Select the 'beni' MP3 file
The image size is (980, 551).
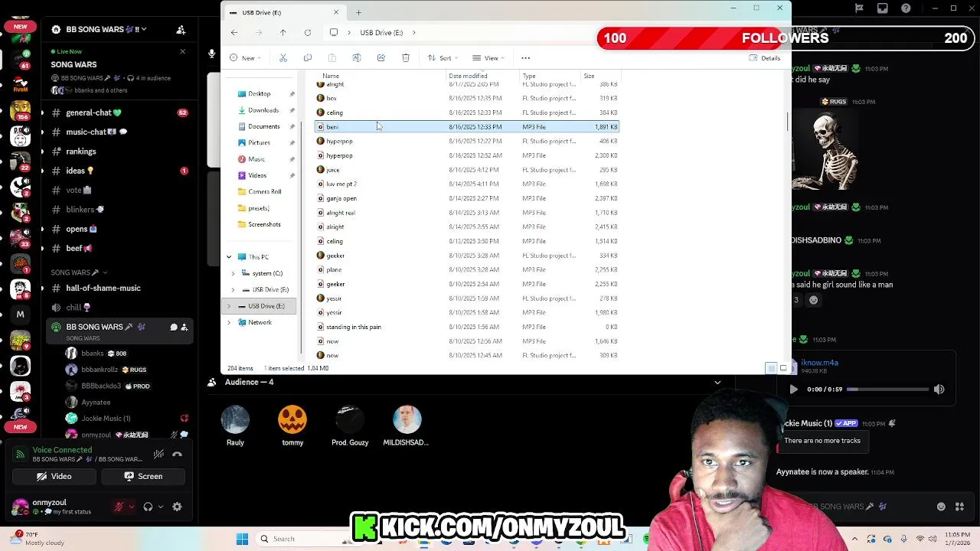[x=467, y=127]
